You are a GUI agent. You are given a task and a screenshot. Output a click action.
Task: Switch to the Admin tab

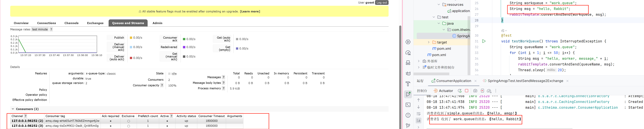point(157,23)
